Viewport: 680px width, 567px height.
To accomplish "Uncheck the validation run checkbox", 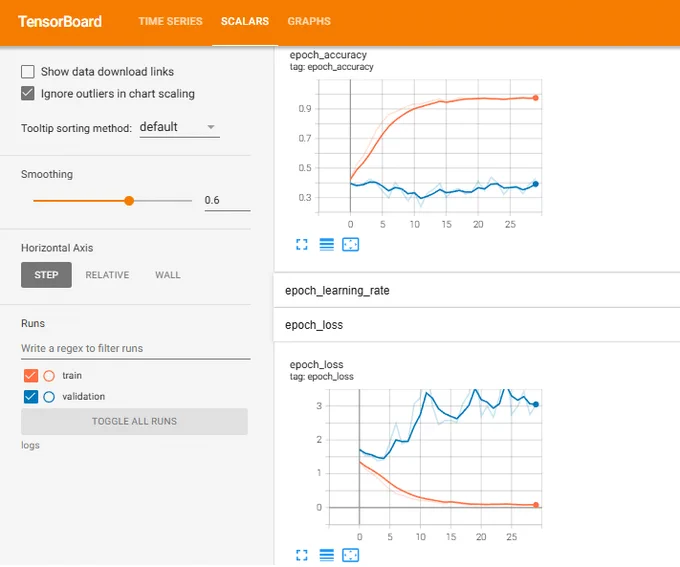I will click(31, 397).
